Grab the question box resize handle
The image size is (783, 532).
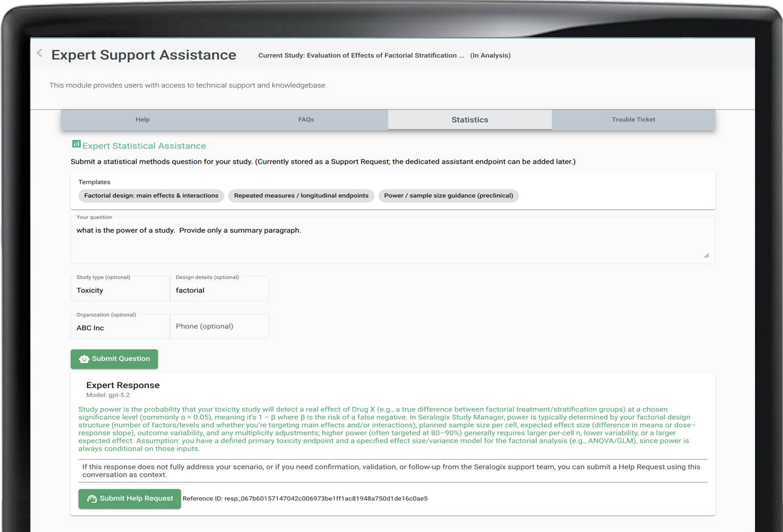click(706, 256)
